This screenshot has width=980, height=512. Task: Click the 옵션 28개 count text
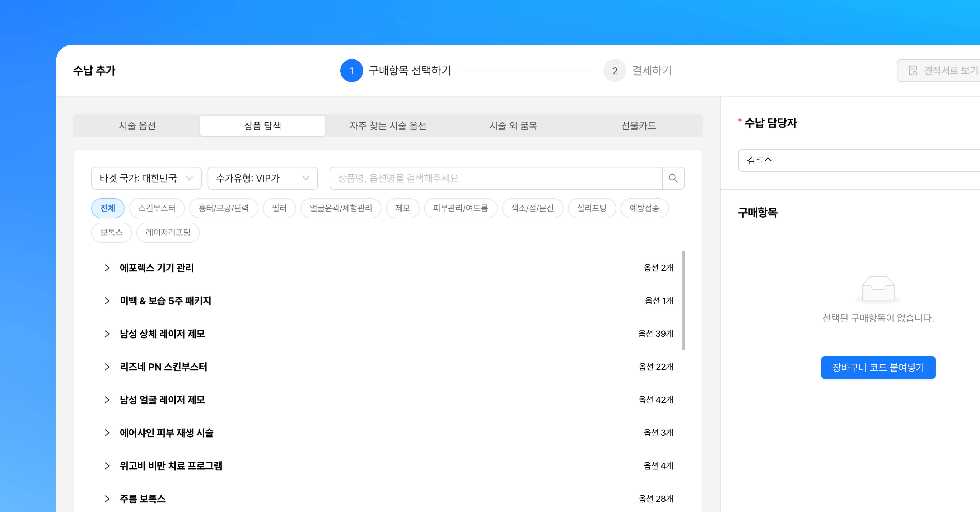pyautogui.click(x=656, y=499)
